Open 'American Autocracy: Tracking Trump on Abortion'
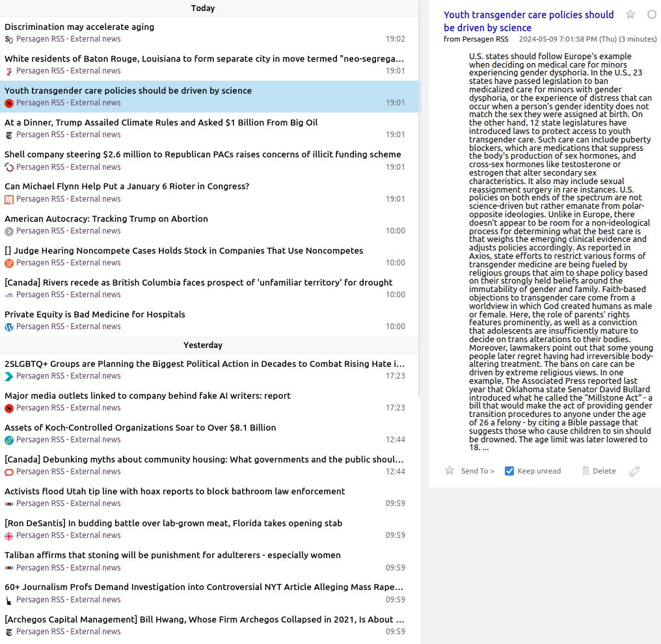The width and height of the screenshot is (661, 644). pos(106,219)
